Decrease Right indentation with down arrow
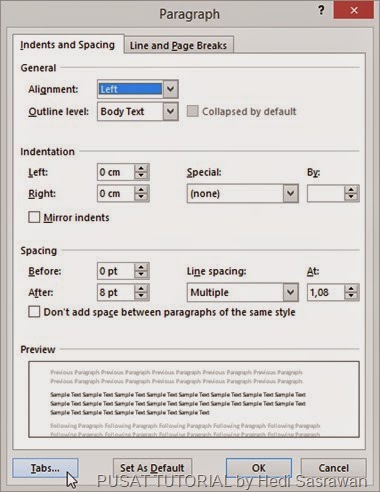 (x=141, y=197)
